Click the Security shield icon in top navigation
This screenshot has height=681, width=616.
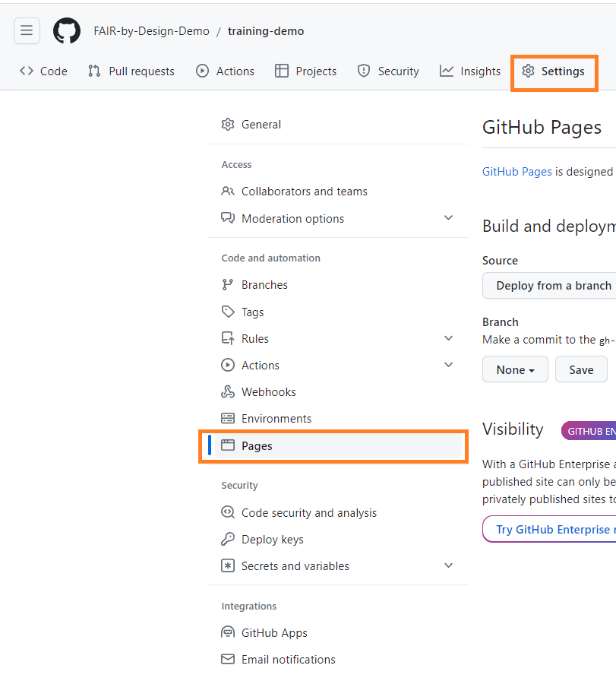pyautogui.click(x=365, y=71)
